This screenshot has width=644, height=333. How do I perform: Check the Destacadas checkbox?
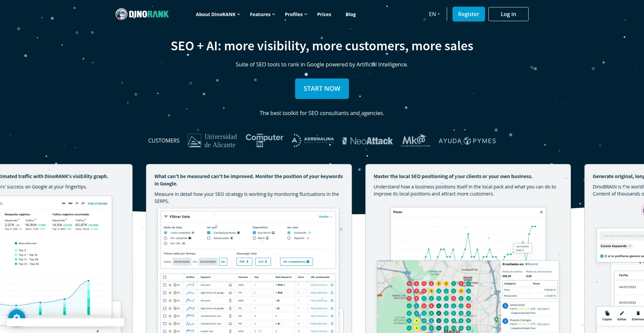pyautogui.click(x=209, y=238)
